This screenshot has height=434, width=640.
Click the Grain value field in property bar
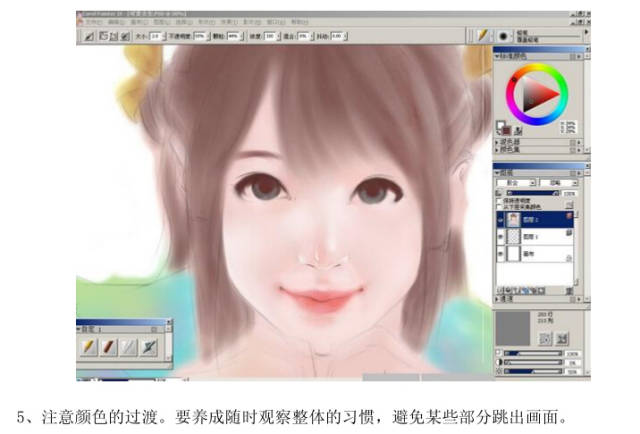[233, 36]
